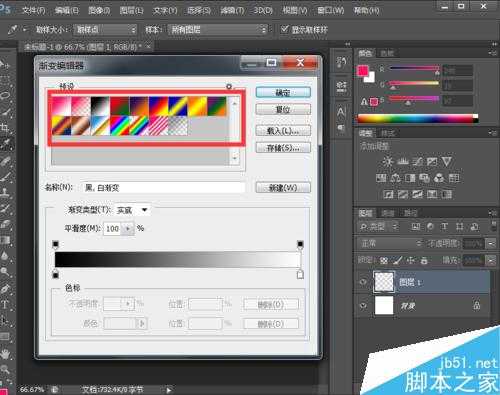The height and width of the screenshot is (395, 500).
Task: Open gradient presets gear menu
Action: click(229, 86)
